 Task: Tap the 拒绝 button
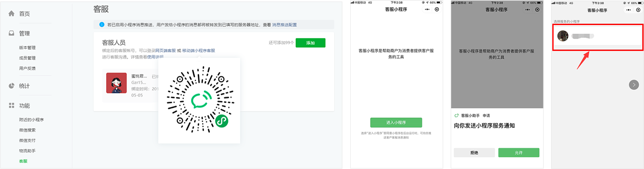point(474,152)
